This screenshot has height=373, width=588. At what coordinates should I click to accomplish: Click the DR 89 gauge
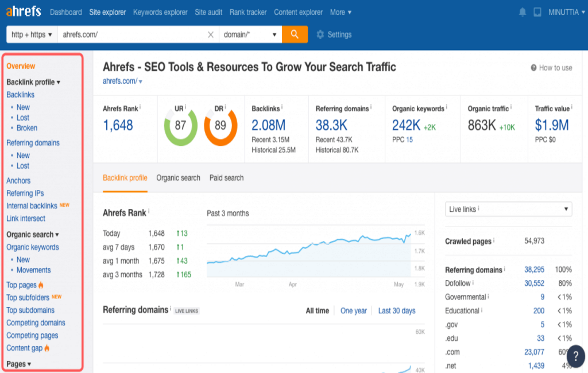click(x=220, y=126)
